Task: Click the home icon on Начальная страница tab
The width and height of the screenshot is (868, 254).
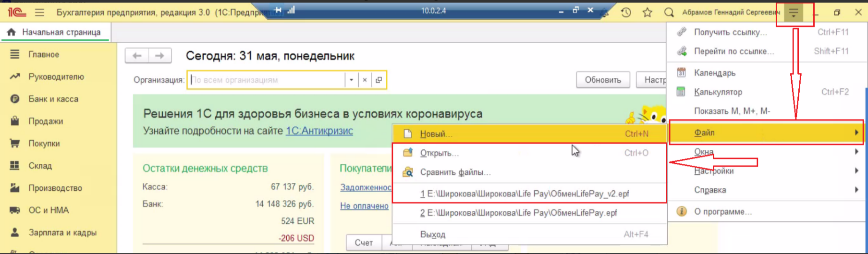Action: point(11,32)
